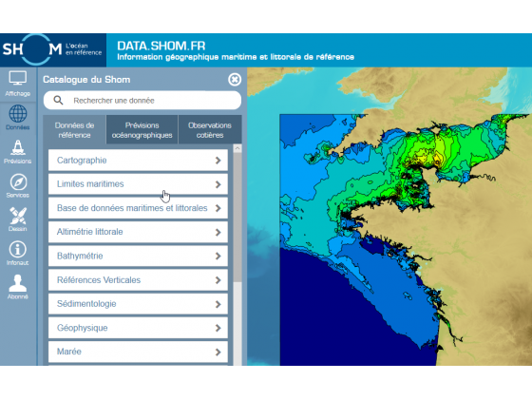Click the Rechercher une donnée search field

coord(142,101)
